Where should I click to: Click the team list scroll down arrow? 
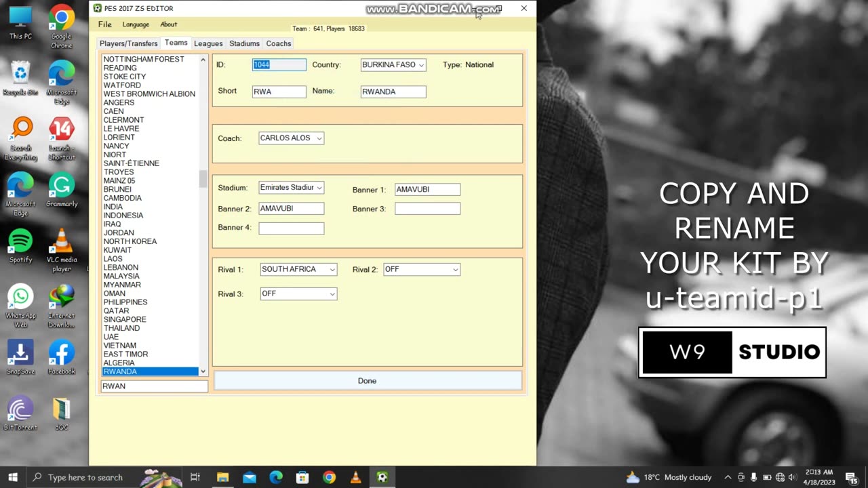pos(203,371)
